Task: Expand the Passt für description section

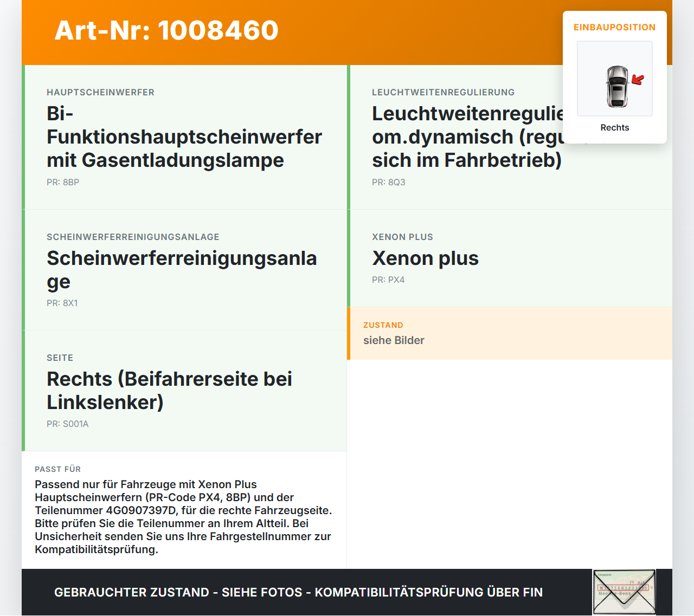Action: coord(183,509)
